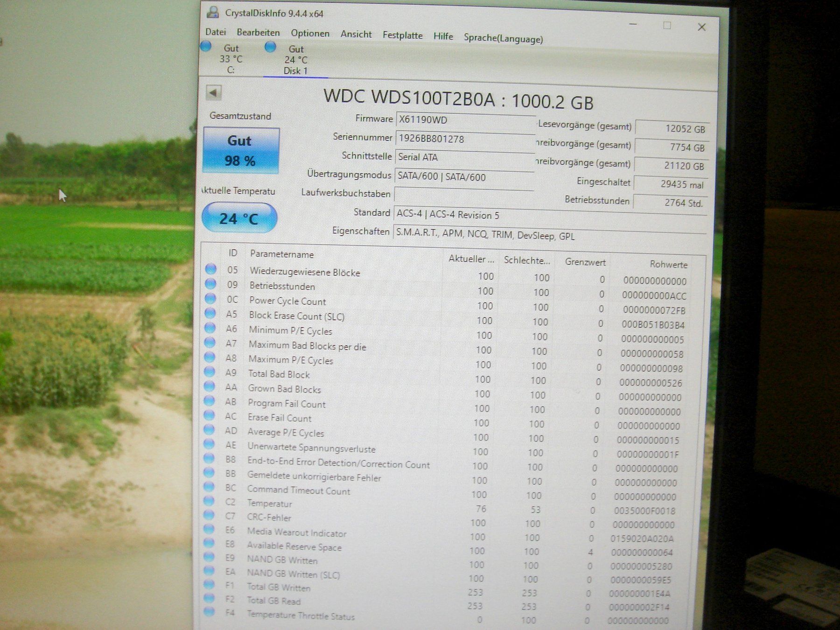Click the Grenzwert column header

pyautogui.click(x=585, y=262)
